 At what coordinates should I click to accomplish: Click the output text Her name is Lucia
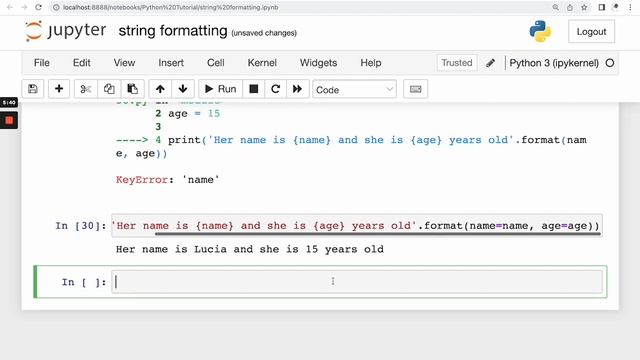[250, 249]
